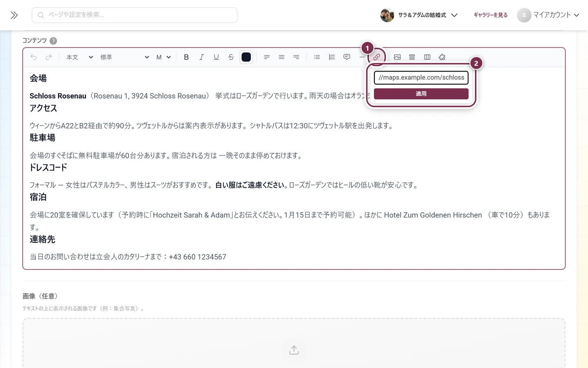Insert an image via toolbar icon
Viewport: 588px width, 368px height.
pyautogui.click(x=397, y=57)
